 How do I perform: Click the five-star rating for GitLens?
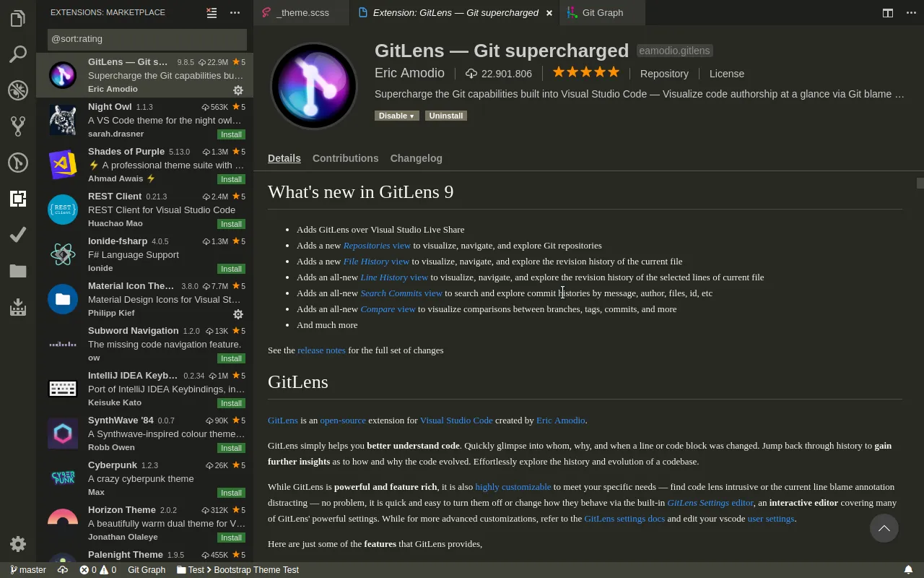coord(586,72)
